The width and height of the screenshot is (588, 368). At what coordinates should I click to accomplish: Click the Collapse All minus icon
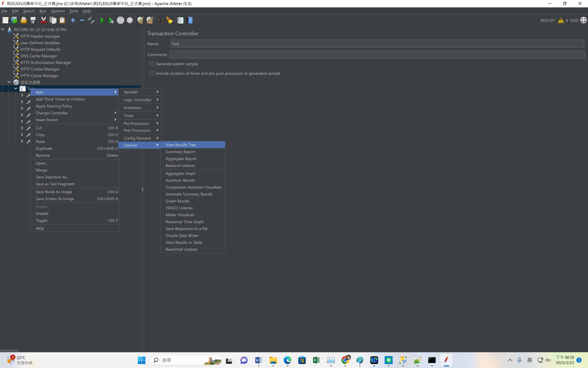pos(82,20)
